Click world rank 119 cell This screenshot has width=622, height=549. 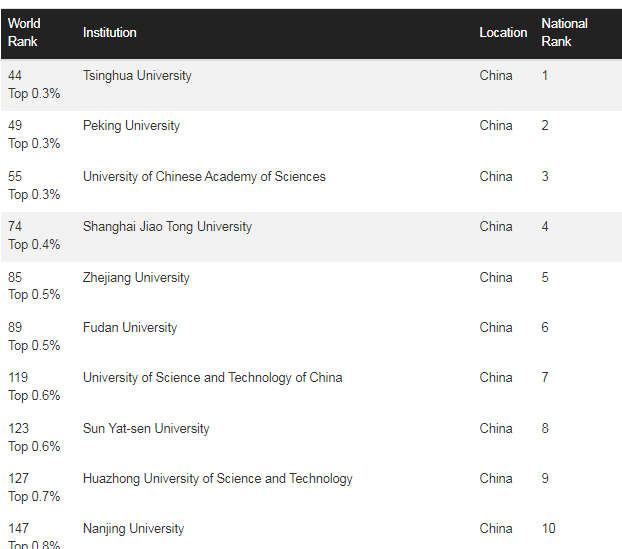[18, 378]
